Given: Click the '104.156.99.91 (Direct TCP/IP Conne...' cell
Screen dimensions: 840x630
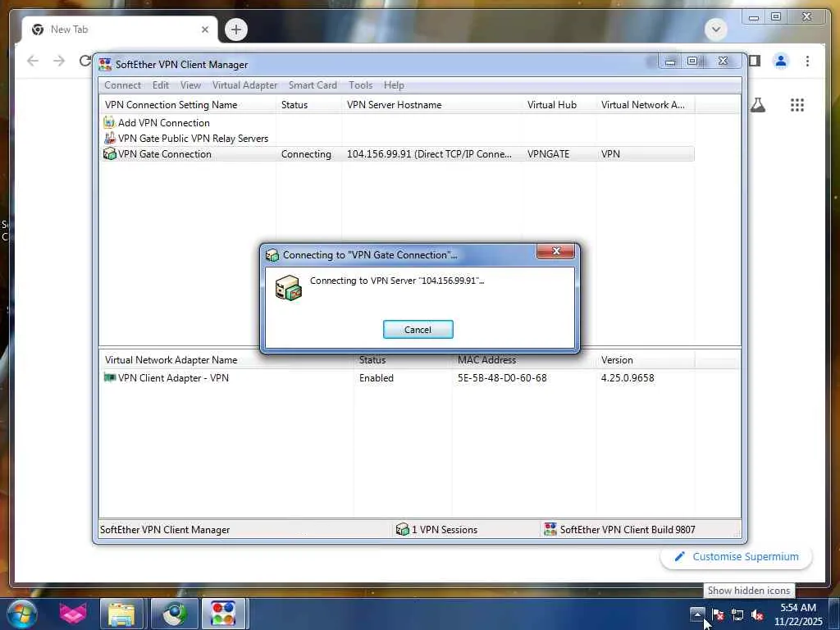Looking at the screenshot, I should [429, 153].
